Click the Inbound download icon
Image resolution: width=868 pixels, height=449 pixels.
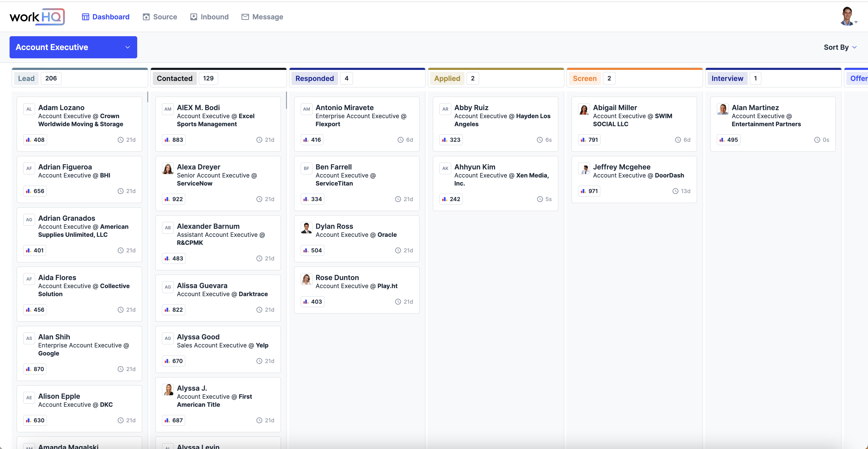[194, 17]
